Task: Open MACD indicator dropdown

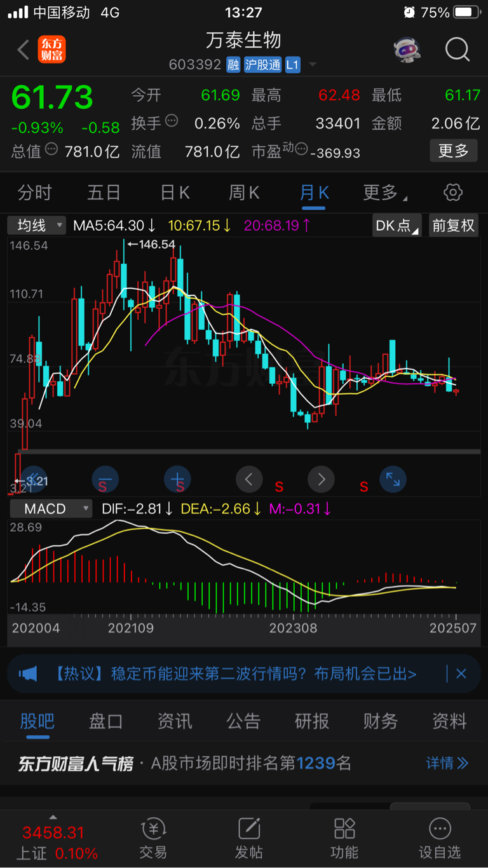Action: 50,508
